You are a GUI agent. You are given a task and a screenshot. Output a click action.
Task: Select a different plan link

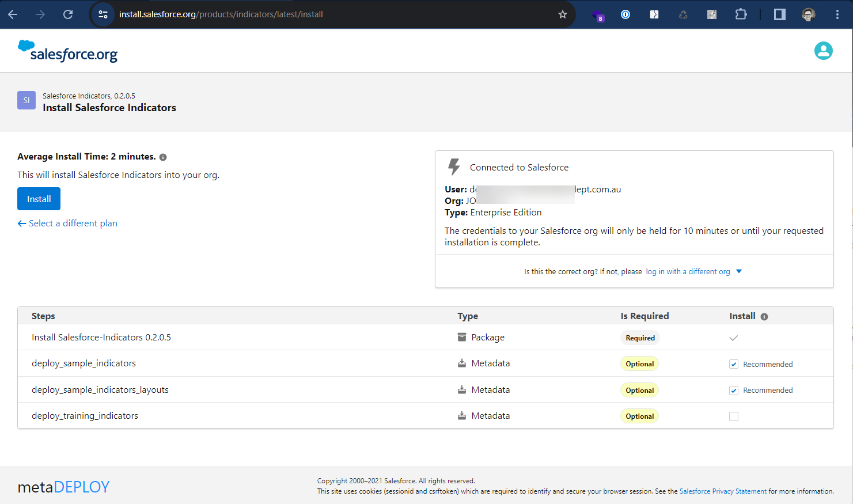tap(67, 223)
